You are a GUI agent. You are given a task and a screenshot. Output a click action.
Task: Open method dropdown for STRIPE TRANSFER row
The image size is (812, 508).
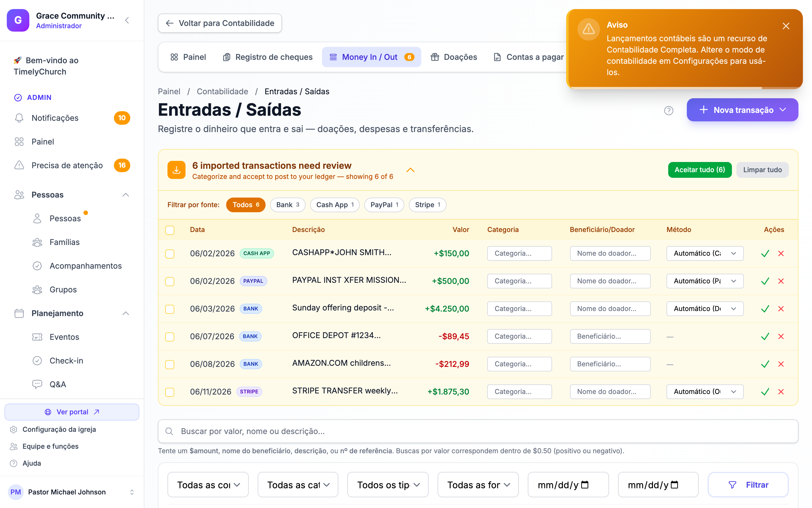(705, 392)
